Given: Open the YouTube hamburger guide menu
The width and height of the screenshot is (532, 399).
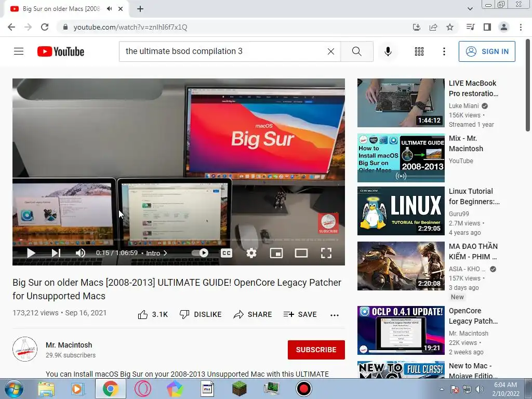Looking at the screenshot, I should point(19,51).
